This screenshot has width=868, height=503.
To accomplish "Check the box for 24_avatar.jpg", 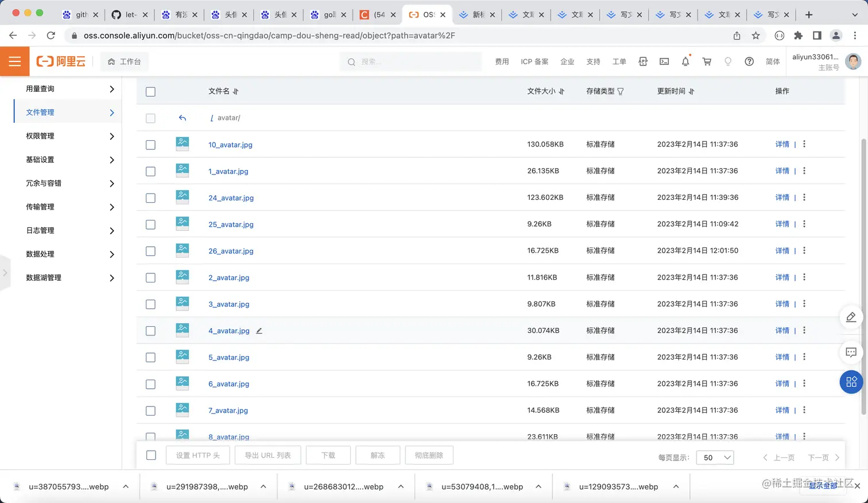I will pos(150,198).
